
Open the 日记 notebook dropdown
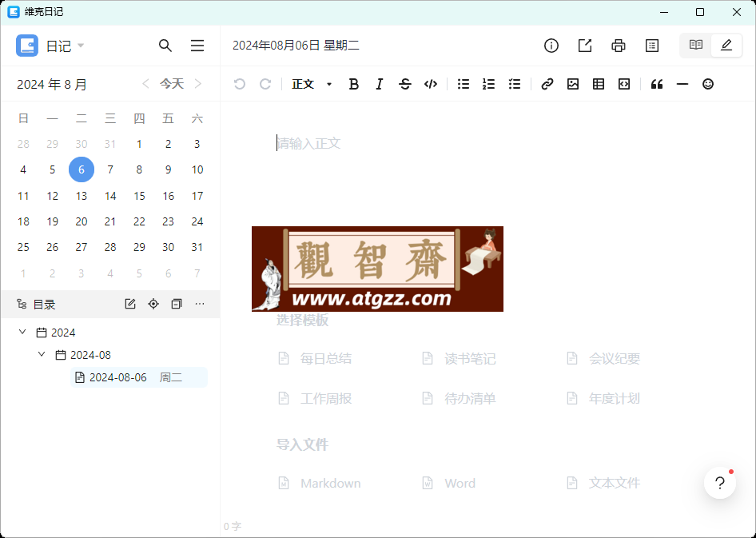click(50, 46)
